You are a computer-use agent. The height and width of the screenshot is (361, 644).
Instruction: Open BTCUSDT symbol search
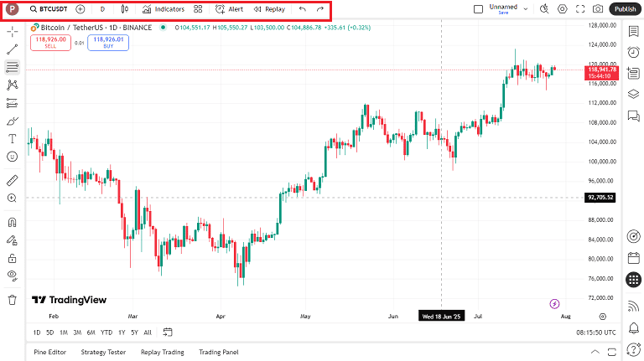[x=49, y=9]
